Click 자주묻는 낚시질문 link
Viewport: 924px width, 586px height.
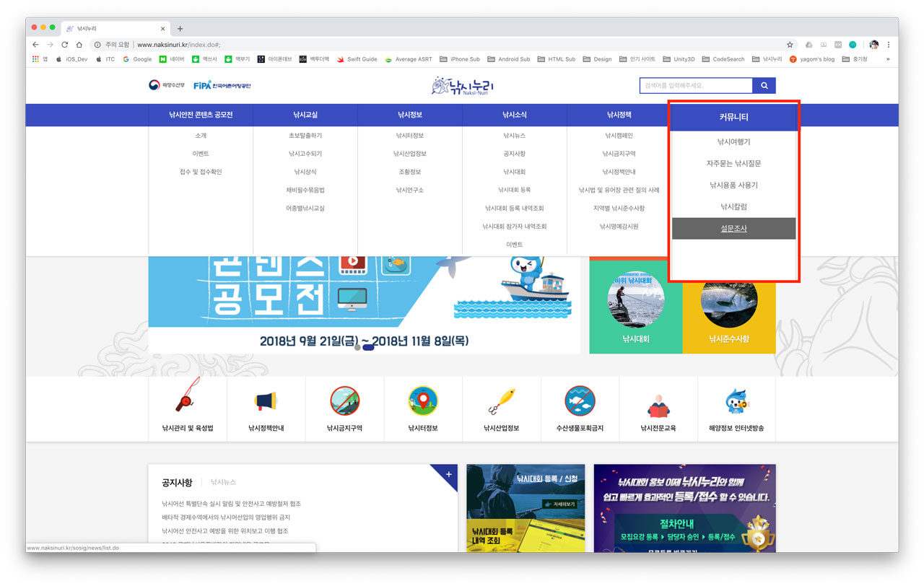(x=733, y=164)
